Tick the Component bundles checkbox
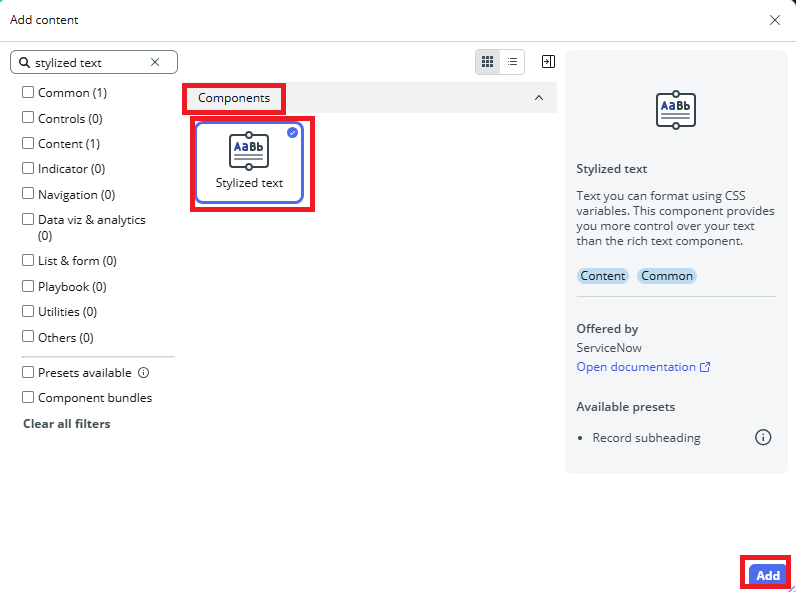This screenshot has height=592, width=796. tap(28, 398)
